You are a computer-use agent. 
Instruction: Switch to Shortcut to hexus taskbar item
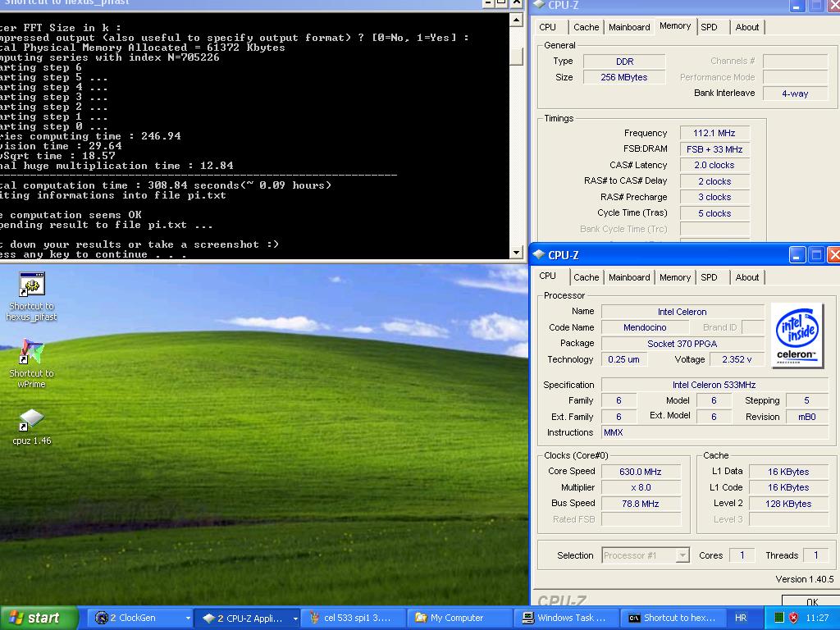click(x=673, y=618)
